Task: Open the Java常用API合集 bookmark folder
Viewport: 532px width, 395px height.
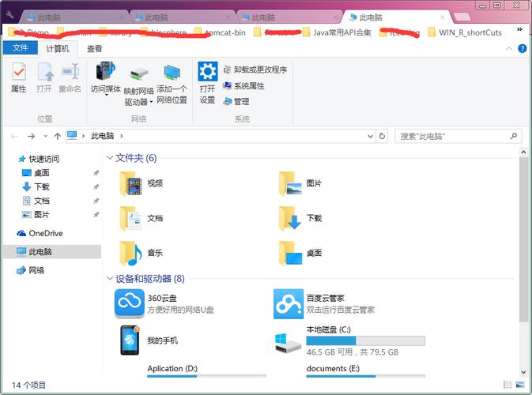Action: coord(337,32)
